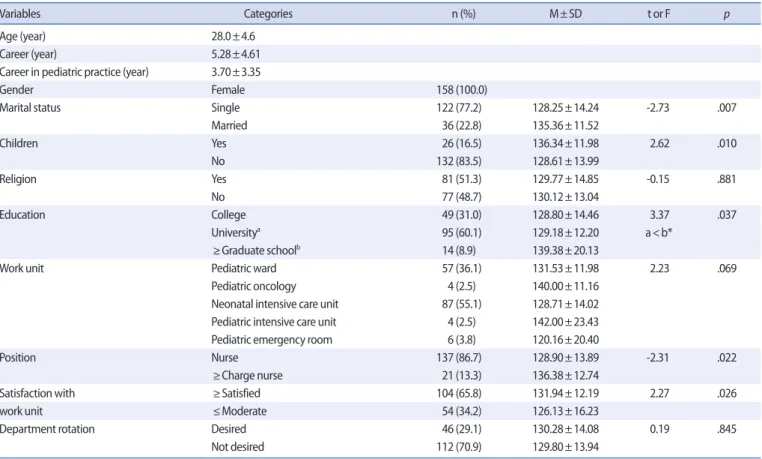
Task: Click 'Neonatal intensive care unit' cell
Action: [x=275, y=304]
